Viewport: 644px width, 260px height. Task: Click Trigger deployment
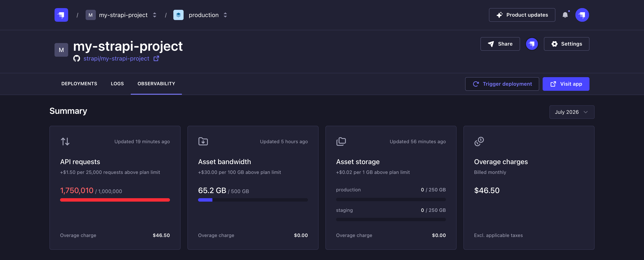(502, 84)
